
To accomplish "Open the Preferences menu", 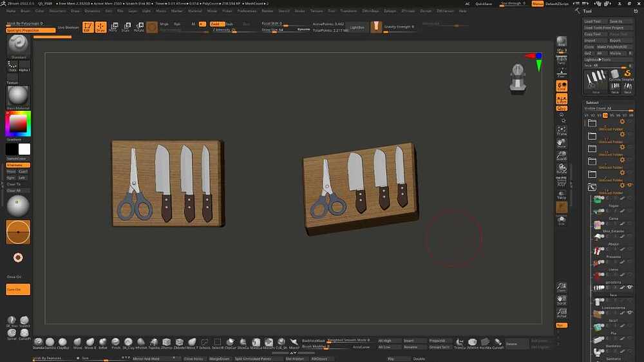I will tap(247, 11).
